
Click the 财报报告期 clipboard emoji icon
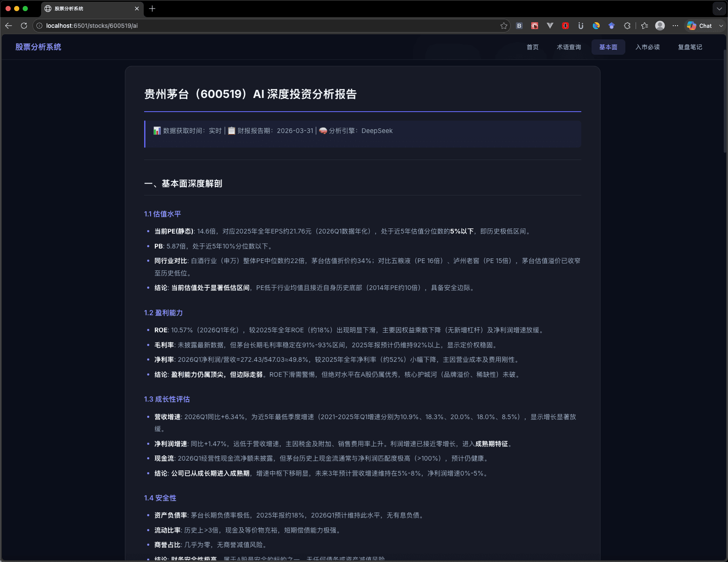(x=231, y=130)
